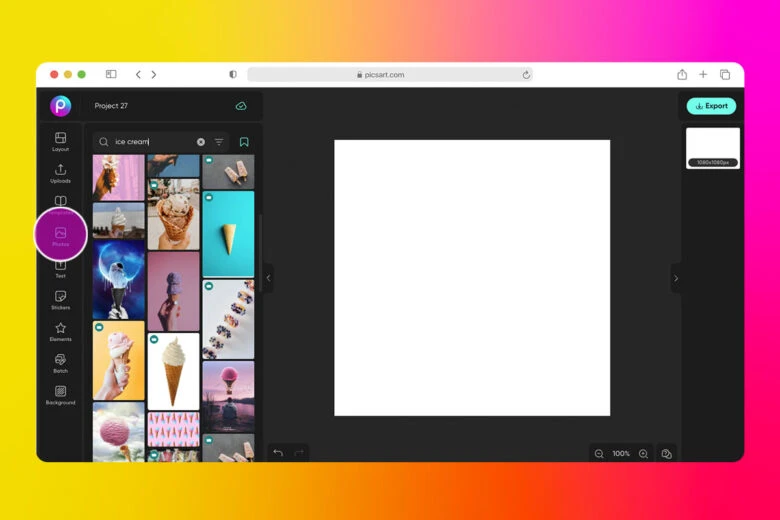Screen dimensions: 780x520
Task: Click the undo arrow
Action: pos(278,453)
